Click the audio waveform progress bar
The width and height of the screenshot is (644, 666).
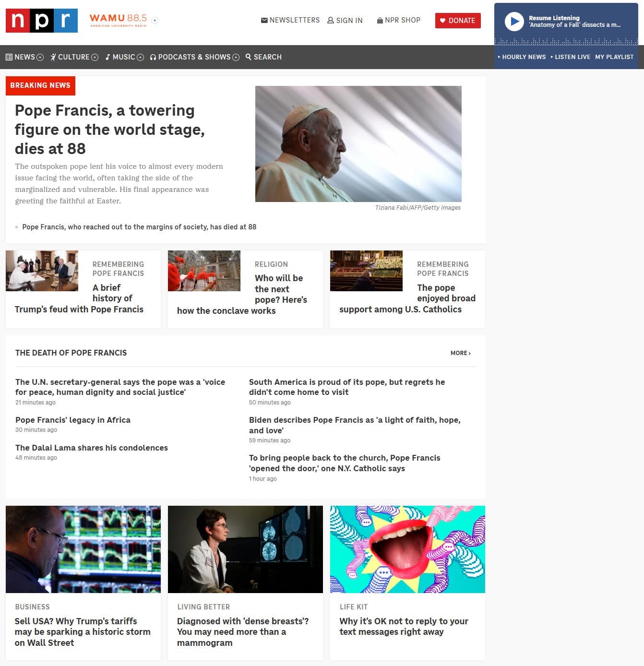pyautogui.click(x=566, y=42)
